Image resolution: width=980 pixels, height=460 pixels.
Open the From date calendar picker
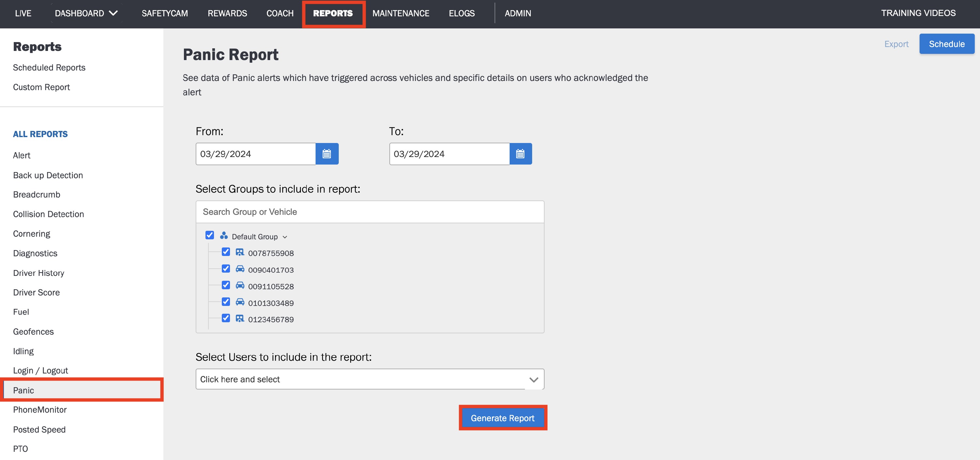click(x=327, y=154)
